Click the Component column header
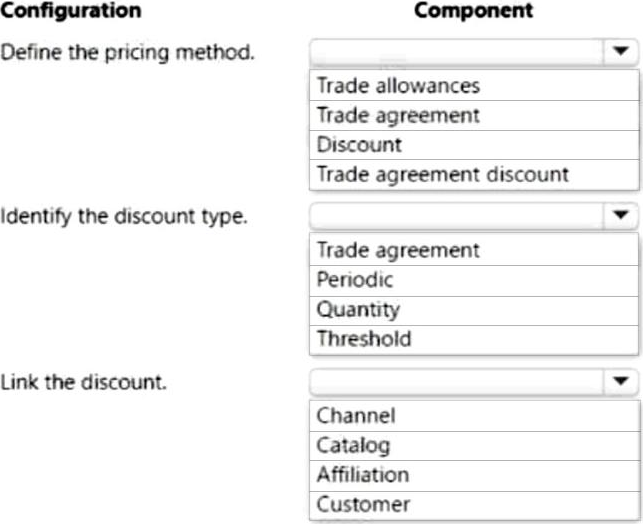Image resolution: width=643 pixels, height=524 pixels. (473, 12)
